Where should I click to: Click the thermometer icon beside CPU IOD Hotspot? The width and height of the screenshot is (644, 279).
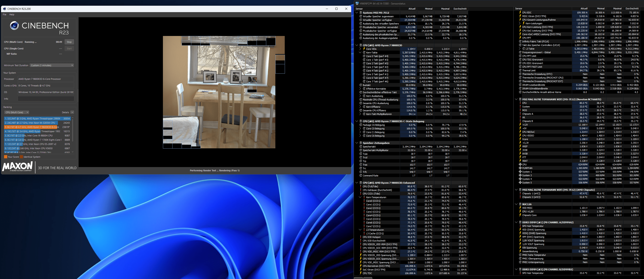point(361,237)
